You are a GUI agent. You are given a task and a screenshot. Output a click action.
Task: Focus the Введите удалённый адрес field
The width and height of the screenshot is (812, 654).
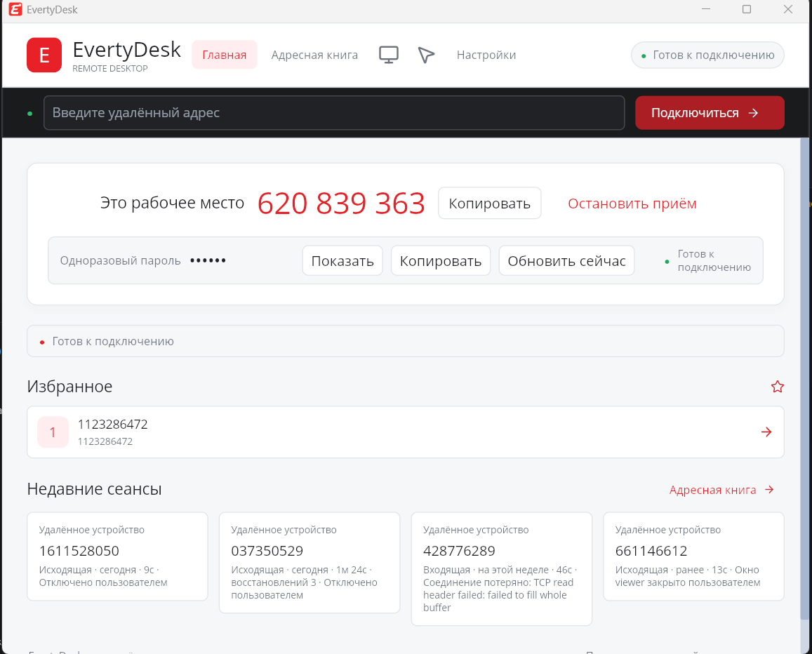tap(334, 113)
